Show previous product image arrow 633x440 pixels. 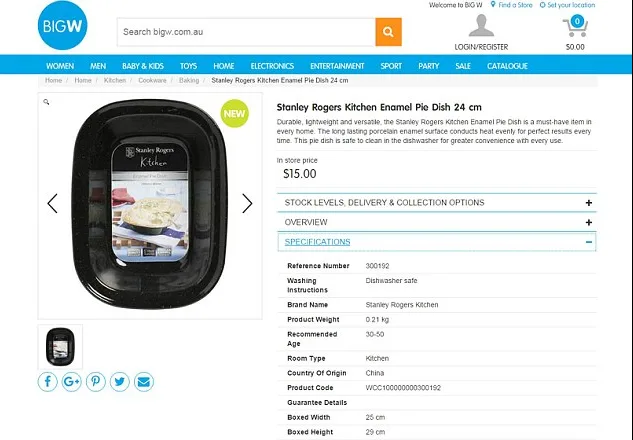pyautogui.click(x=52, y=203)
